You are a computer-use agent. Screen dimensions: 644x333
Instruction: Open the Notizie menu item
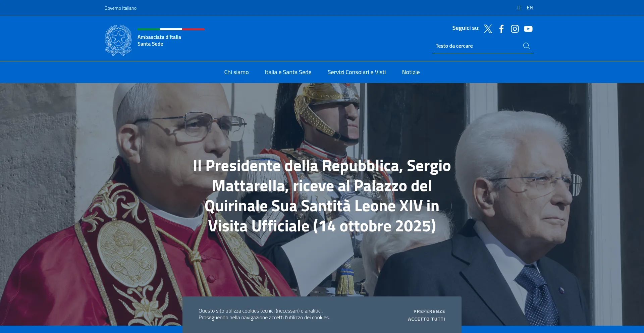pyautogui.click(x=411, y=72)
